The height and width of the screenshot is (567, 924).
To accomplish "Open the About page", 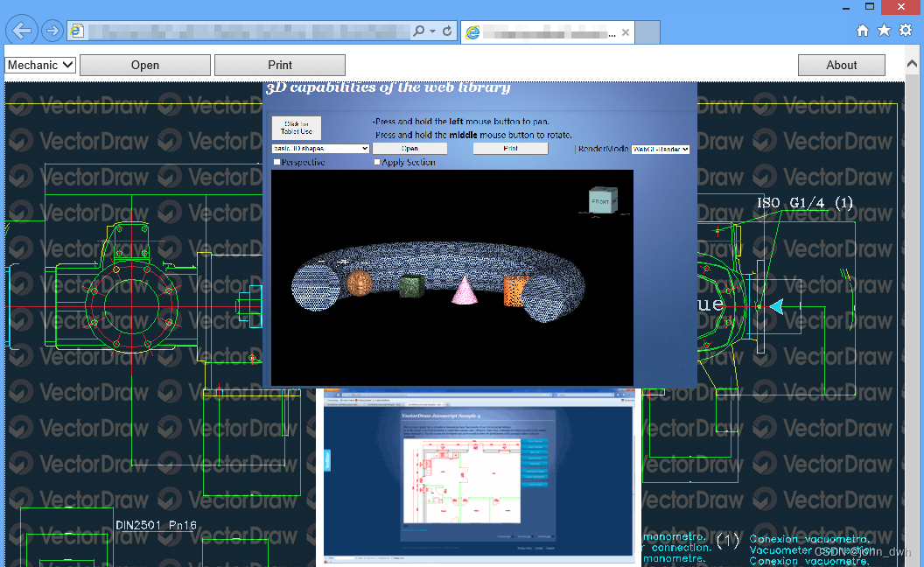I will point(841,64).
